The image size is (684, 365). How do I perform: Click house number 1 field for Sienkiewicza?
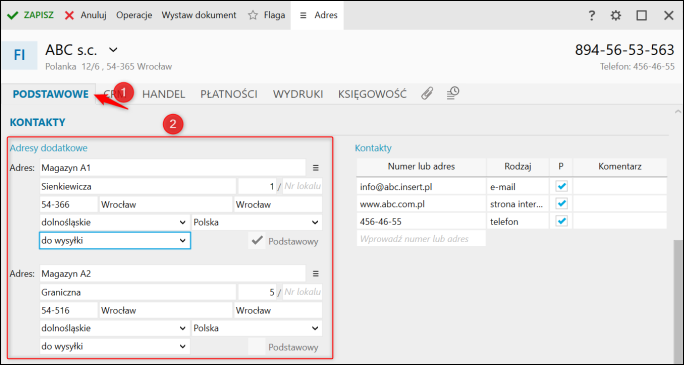pyautogui.click(x=257, y=186)
